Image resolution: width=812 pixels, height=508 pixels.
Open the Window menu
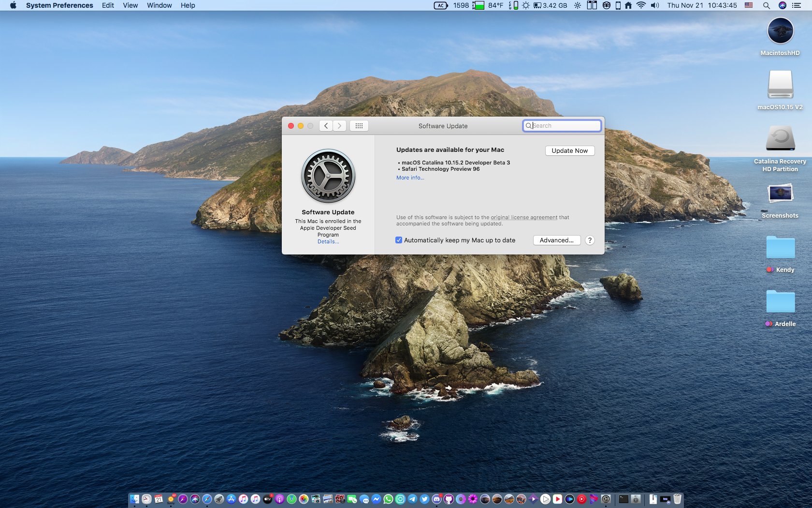coord(159,5)
